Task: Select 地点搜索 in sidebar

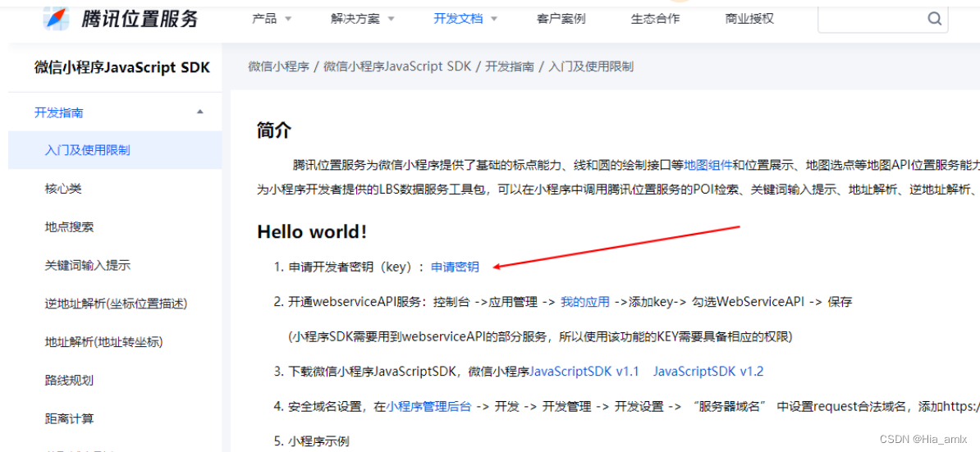Action: click(x=115, y=226)
